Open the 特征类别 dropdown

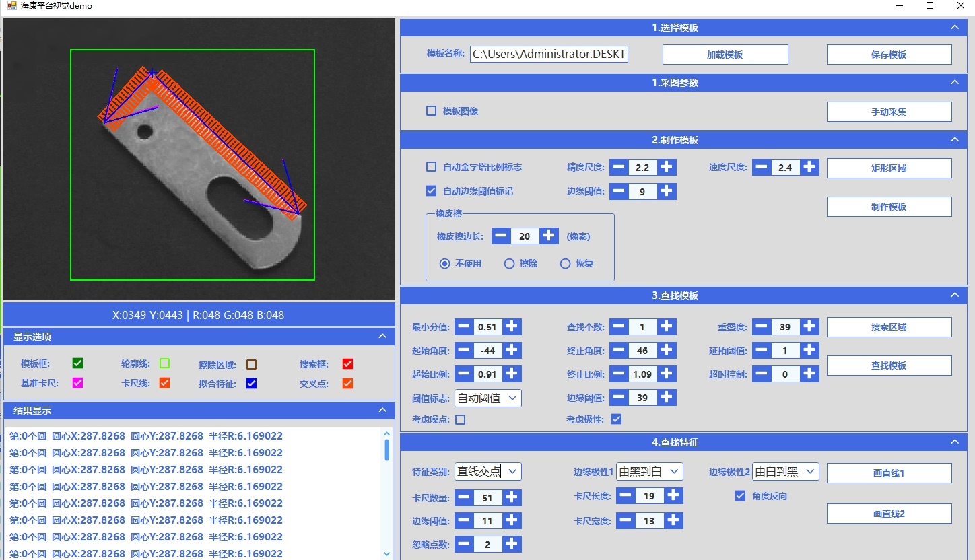click(488, 471)
